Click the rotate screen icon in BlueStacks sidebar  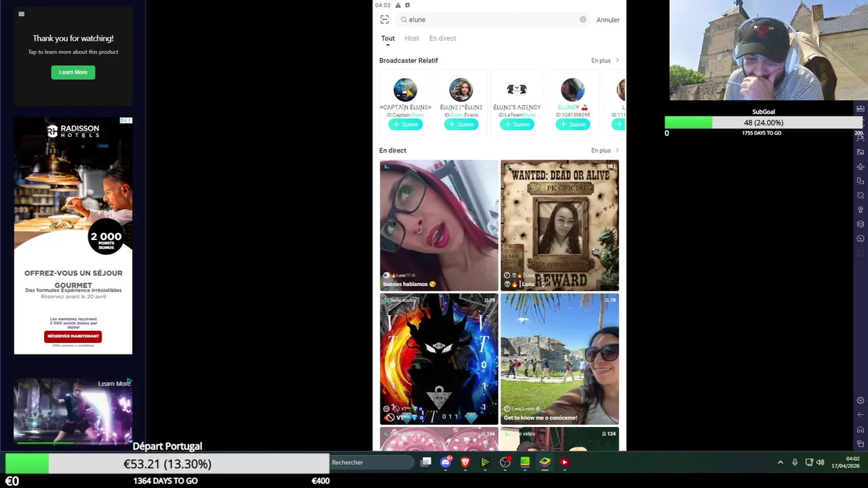(861, 195)
